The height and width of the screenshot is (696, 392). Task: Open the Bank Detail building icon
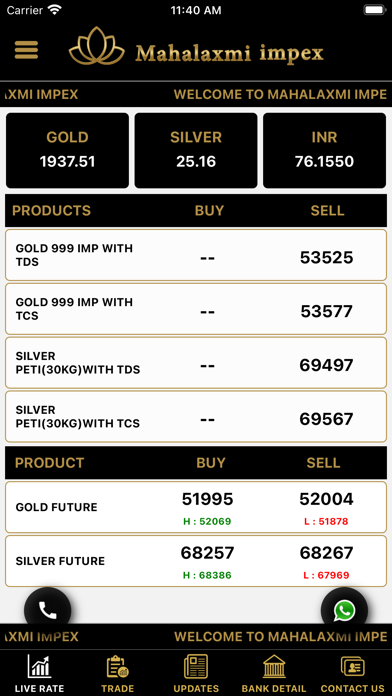pos(274,667)
